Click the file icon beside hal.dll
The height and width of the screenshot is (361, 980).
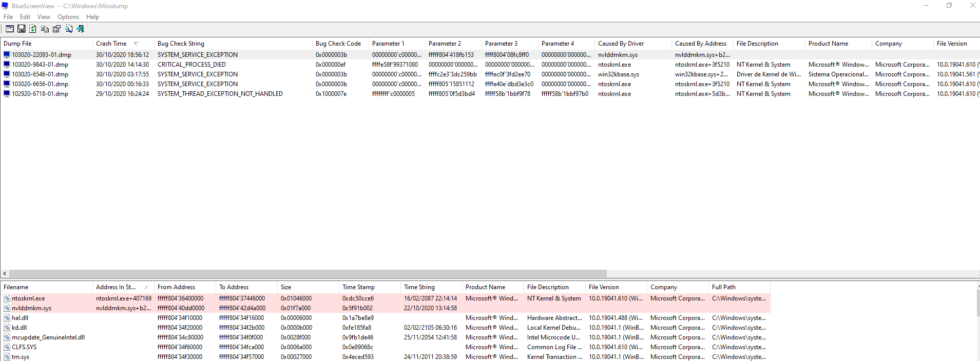7,318
